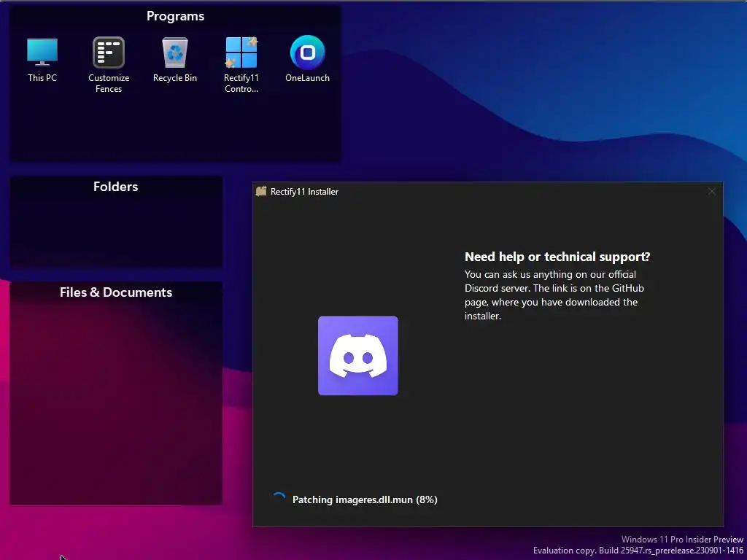Viewport: 747px width, 560px height.
Task: Click the Programs fence title
Action: (175, 16)
